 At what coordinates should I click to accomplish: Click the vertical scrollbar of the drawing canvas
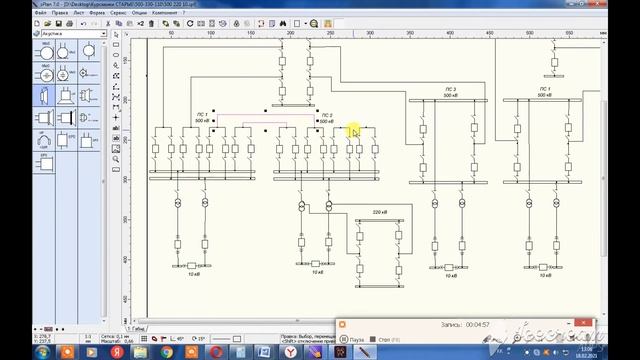coord(604,178)
